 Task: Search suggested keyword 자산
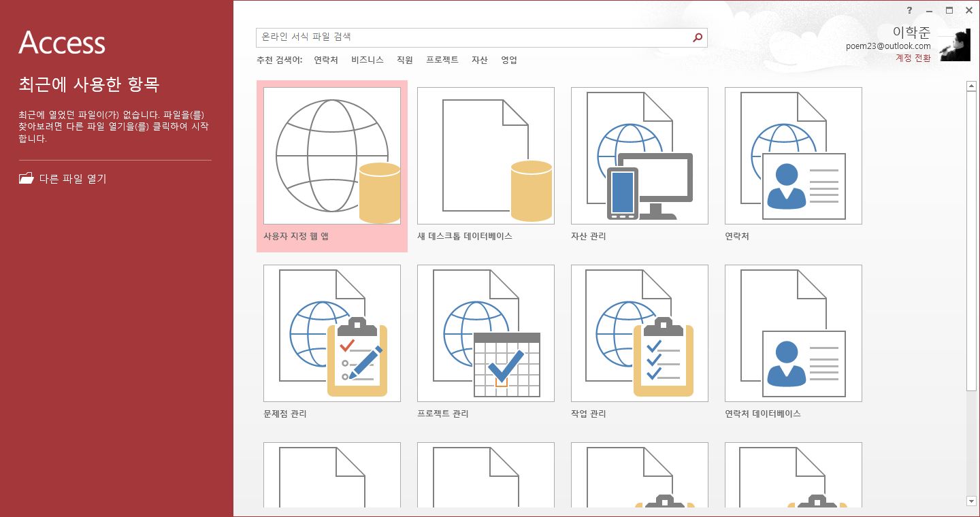[x=480, y=60]
